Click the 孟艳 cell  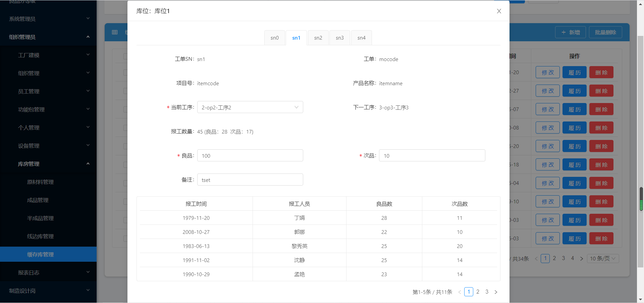tap(300, 274)
